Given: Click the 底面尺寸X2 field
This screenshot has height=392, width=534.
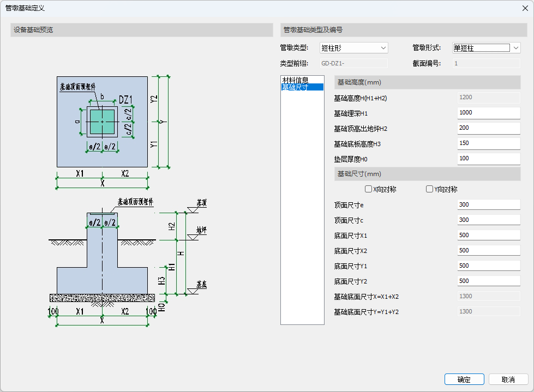Looking at the screenshot, I should pyautogui.click(x=489, y=251).
